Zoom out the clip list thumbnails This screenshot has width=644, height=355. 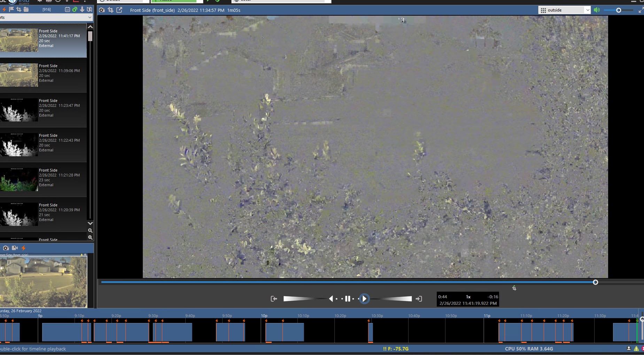click(90, 237)
